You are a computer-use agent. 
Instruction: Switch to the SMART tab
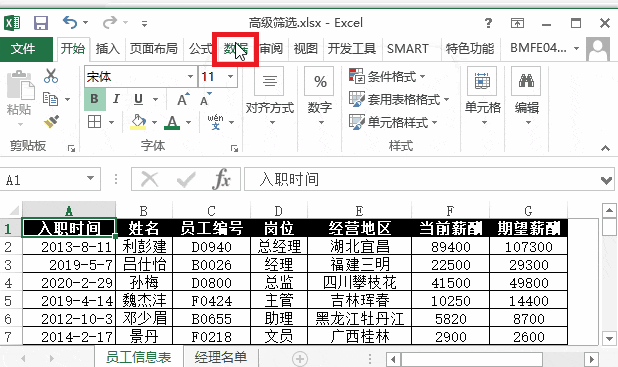[x=408, y=49]
